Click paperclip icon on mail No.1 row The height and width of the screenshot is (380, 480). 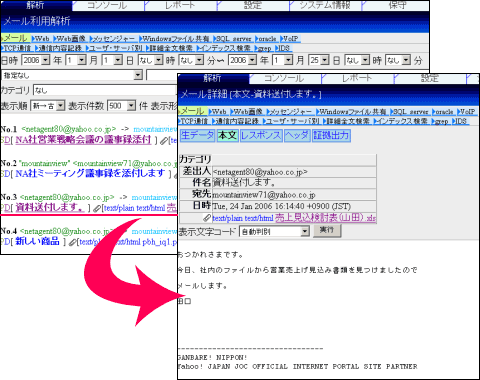[x=163, y=141]
